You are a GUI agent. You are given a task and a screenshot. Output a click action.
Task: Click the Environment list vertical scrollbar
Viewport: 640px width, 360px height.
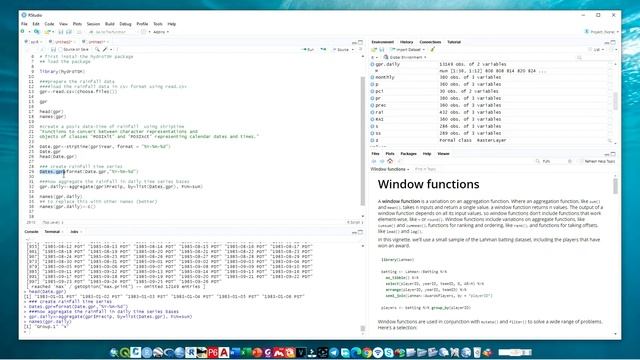pyautogui.click(x=616, y=102)
